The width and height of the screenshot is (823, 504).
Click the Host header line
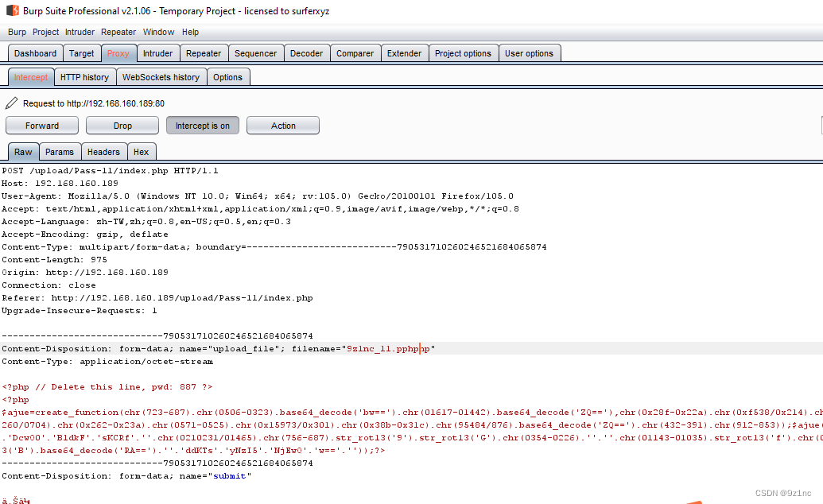(60, 183)
